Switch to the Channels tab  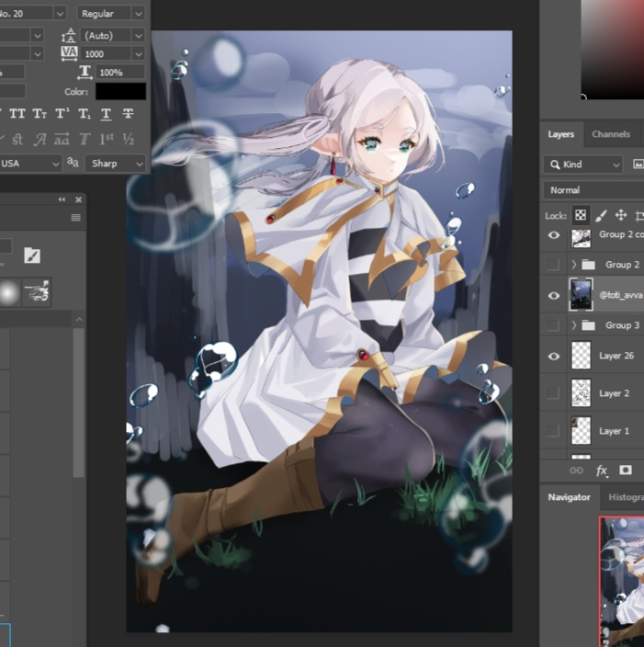[x=611, y=134]
